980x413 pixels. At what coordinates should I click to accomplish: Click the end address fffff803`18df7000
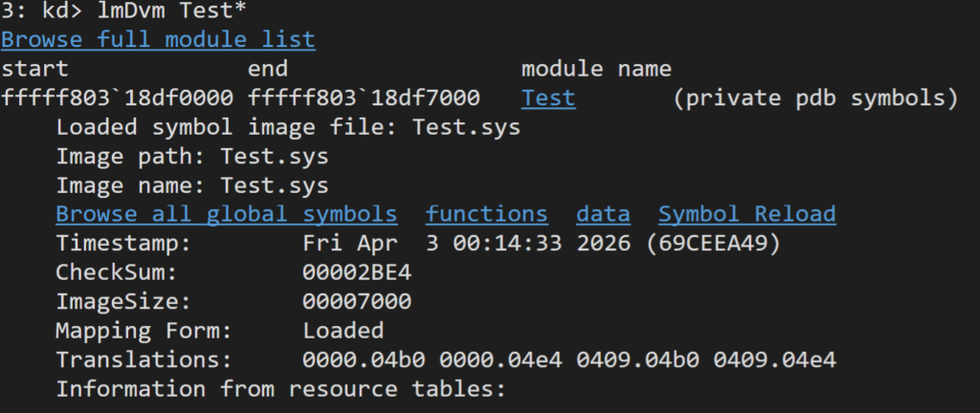[364, 98]
